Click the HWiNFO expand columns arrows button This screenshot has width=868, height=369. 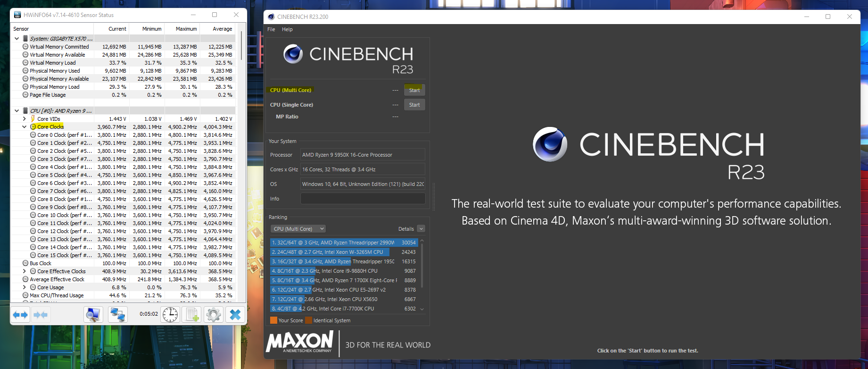point(20,315)
